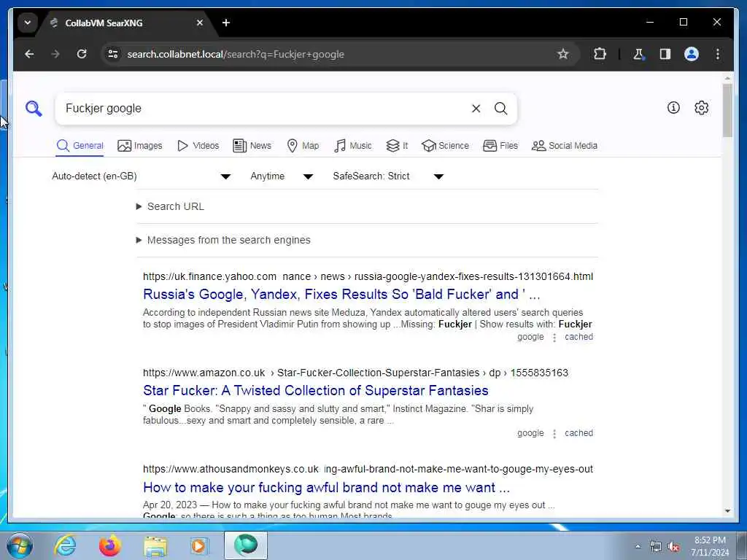This screenshot has height=560, width=747.
Task: Switch to the Map category
Action: (303, 146)
